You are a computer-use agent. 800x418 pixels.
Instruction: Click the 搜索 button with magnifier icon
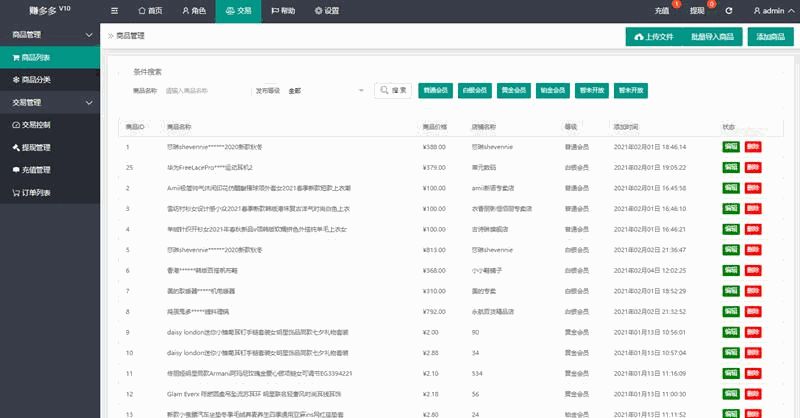pyautogui.click(x=393, y=91)
